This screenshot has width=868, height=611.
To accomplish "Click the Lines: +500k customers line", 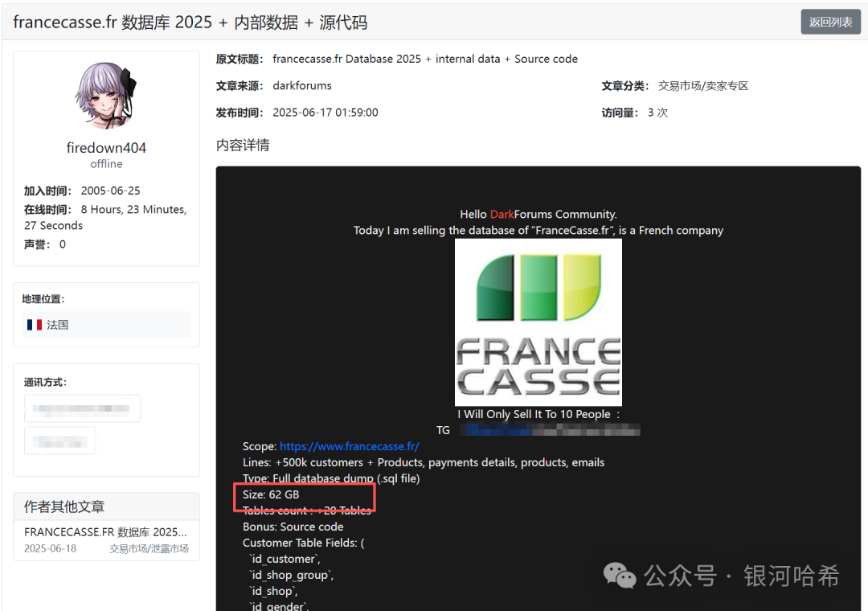I will pyautogui.click(x=424, y=462).
